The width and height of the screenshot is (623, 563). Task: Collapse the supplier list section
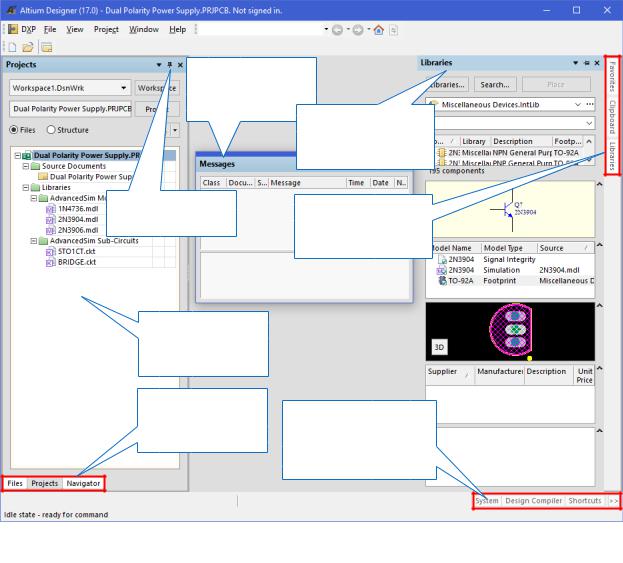tap(600, 368)
